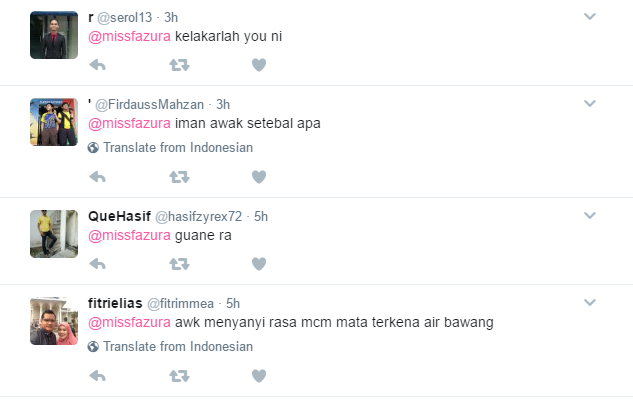Open @missfazura mention in fitrielias's tweet
Image resolution: width=633 pixels, height=401 pixels.
point(129,322)
